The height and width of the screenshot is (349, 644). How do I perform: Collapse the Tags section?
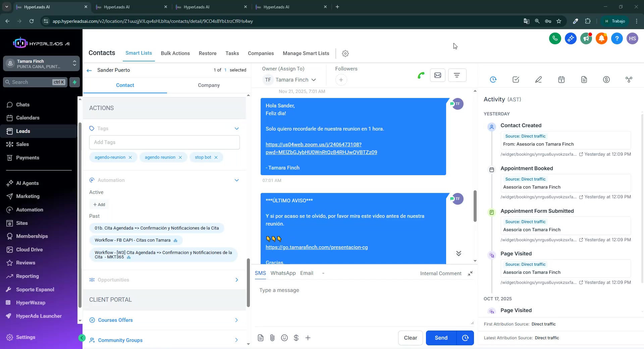(237, 129)
